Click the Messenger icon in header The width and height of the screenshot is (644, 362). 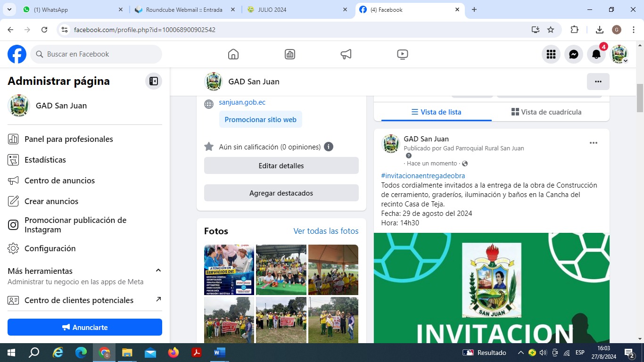pyautogui.click(x=574, y=54)
